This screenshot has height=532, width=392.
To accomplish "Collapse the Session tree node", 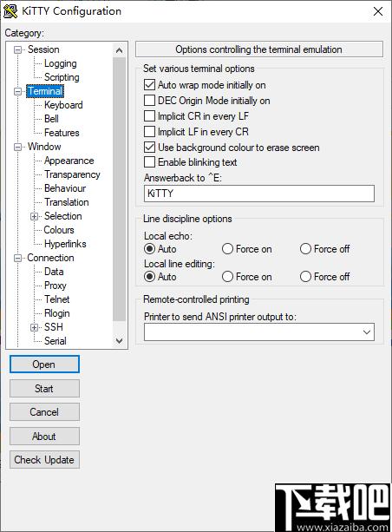I will (17, 50).
